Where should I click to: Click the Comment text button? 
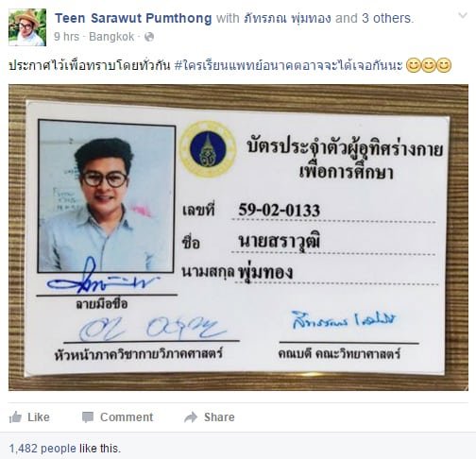coord(127,417)
